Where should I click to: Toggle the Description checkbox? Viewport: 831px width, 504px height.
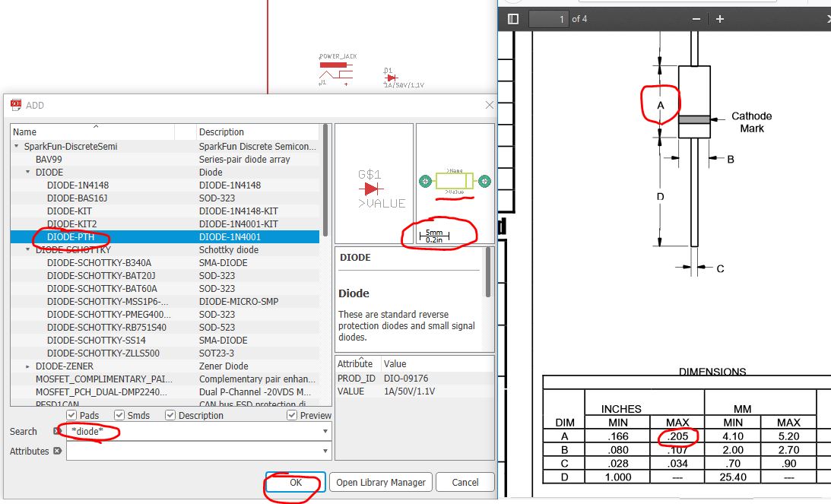(170, 415)
